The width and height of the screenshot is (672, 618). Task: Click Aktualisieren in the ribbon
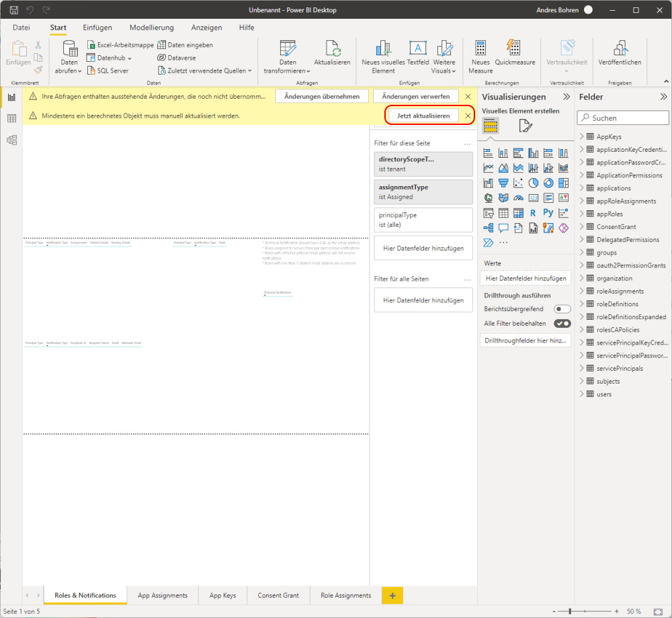click(x=332, y=54)
